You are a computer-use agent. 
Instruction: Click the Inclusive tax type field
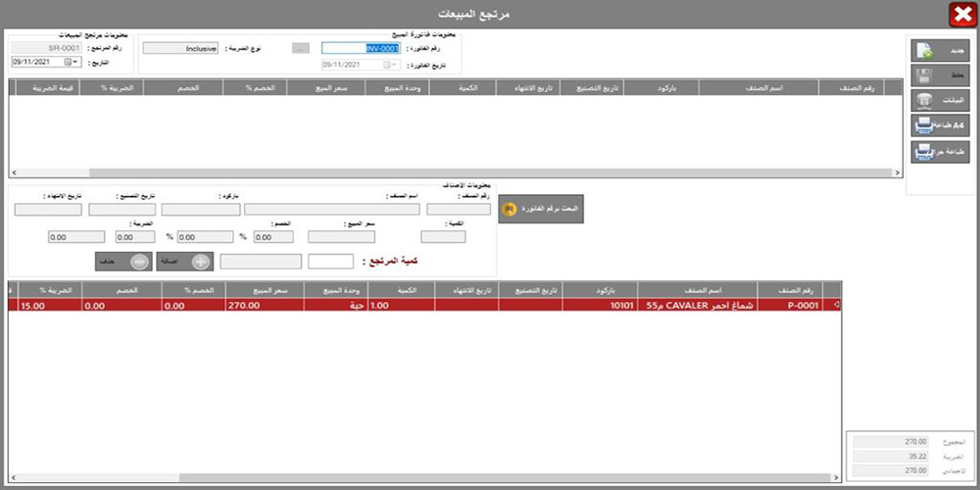click(180, 47)
